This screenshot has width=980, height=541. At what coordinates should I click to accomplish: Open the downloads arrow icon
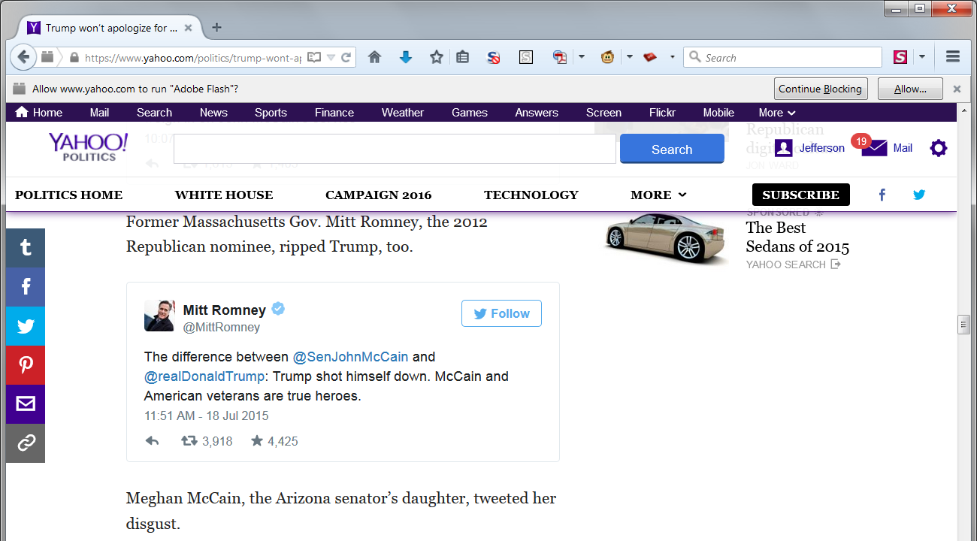point(406,57)
